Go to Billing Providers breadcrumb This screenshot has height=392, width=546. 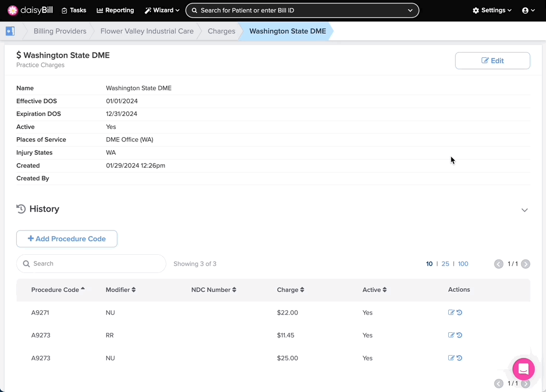(60, 31)
